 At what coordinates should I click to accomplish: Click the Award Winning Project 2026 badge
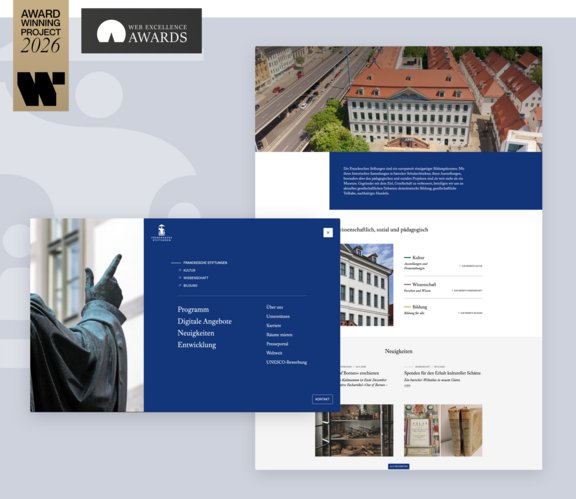click(x=41, y=55)
